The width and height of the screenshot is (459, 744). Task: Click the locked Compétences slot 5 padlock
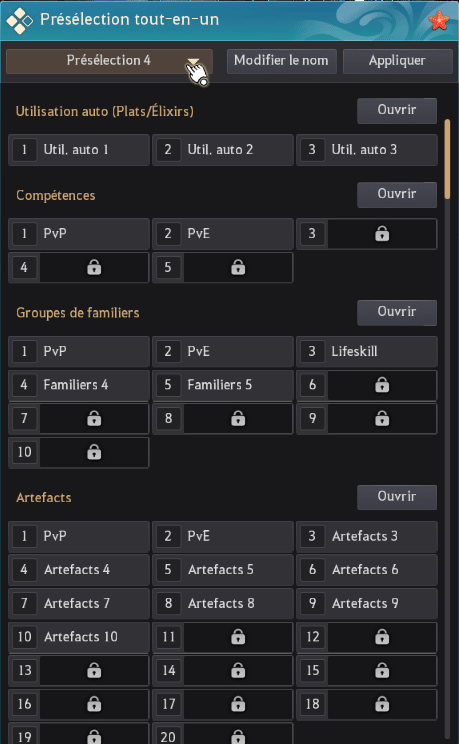click(x=238, y=268)
